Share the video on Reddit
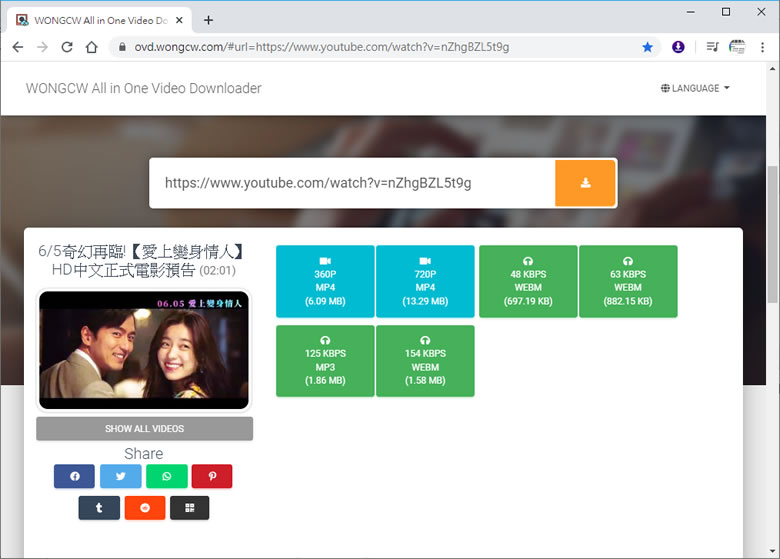 click(x=144, y=508)
